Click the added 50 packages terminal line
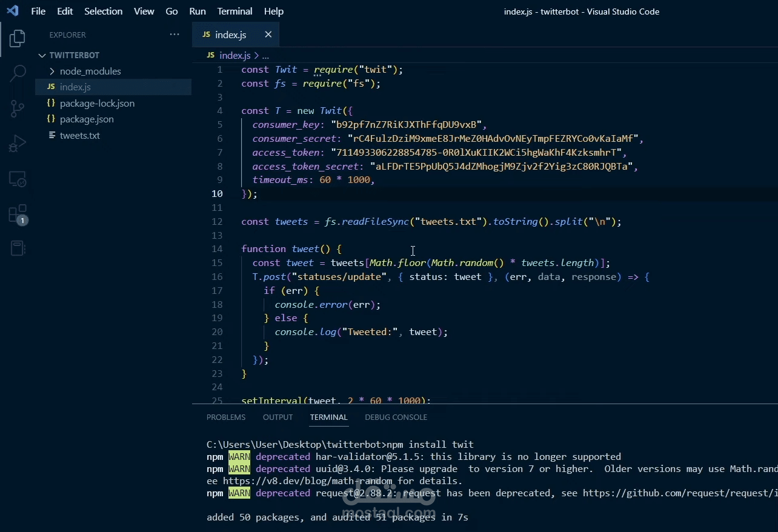Viewport: 778px width, 532px height. [337, 517]
